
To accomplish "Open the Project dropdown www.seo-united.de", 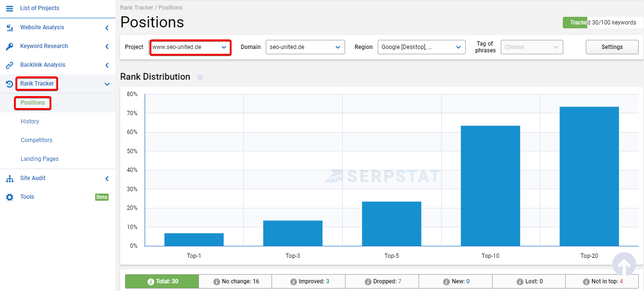I will tap(190, 47).
